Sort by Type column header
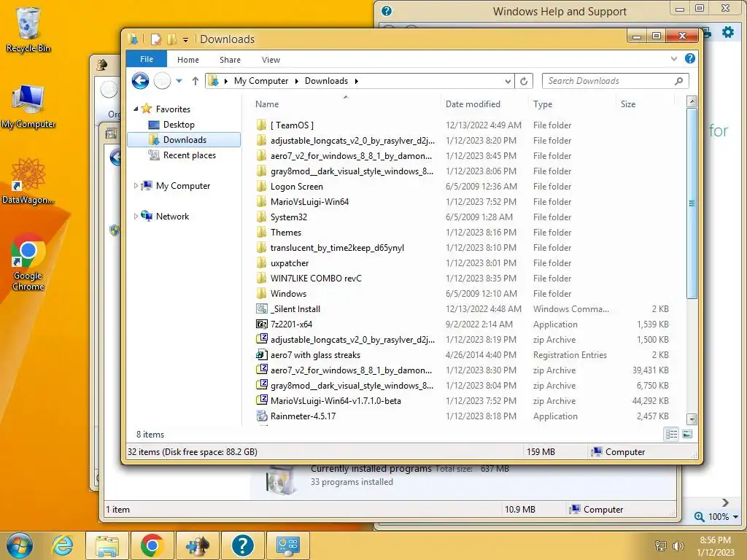This screenshot has width=747, height=560. (x=572, y=104)
